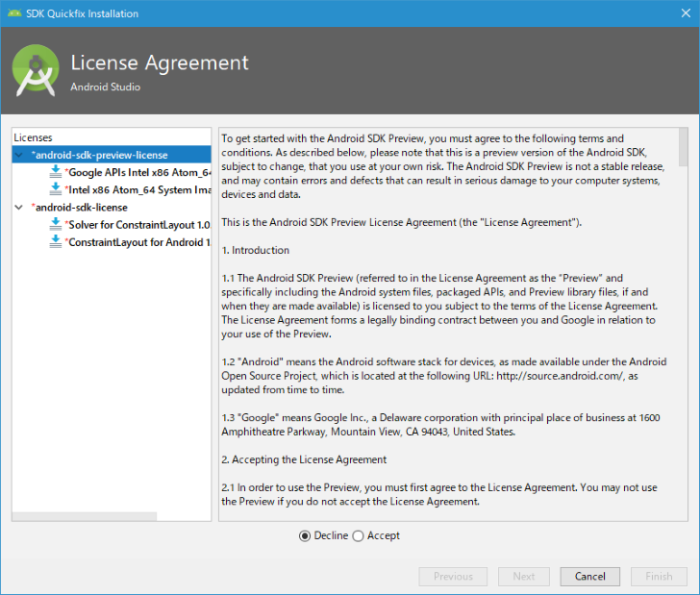Collapse the android-sdk-license tree node
The height and width of the screenshot is (595, 700).
pos(19,207)
